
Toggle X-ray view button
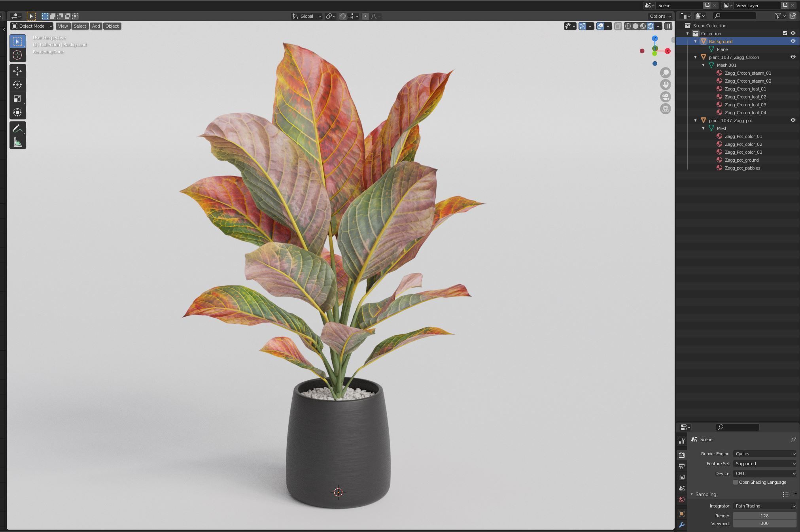point(618,26)
